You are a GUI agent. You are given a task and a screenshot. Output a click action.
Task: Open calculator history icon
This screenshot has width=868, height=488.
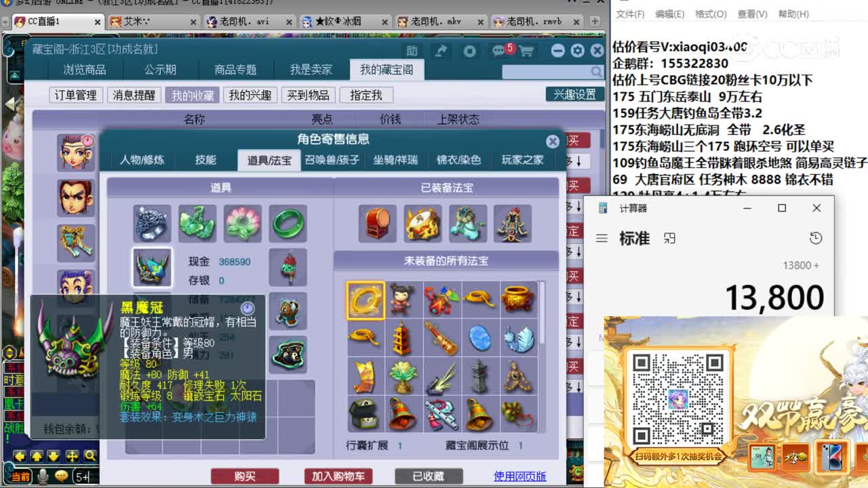[816, 238]
